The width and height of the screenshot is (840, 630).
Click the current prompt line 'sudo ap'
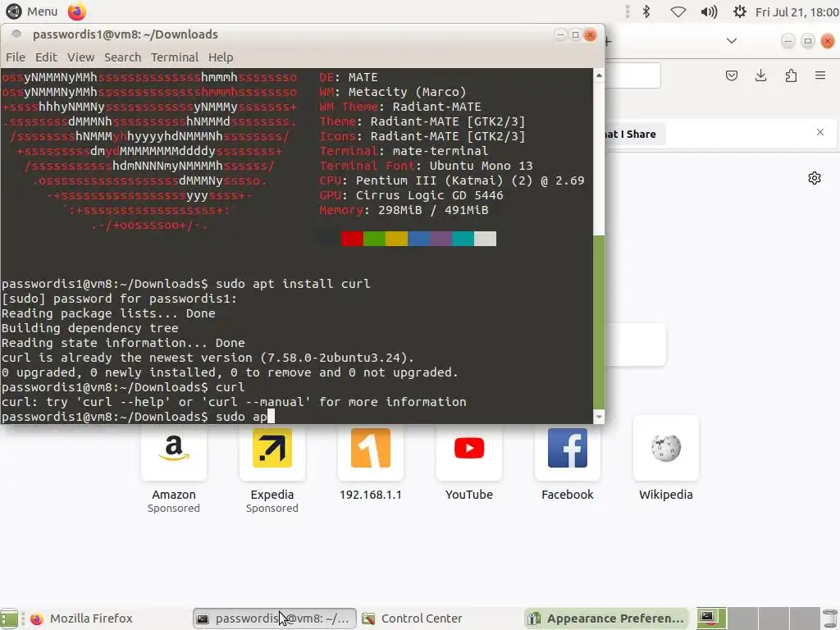(138, 416)
